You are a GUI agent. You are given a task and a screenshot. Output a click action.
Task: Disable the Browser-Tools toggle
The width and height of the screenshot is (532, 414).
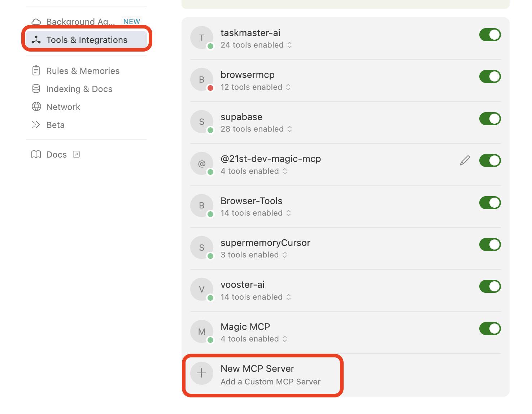tap(490, 203)
